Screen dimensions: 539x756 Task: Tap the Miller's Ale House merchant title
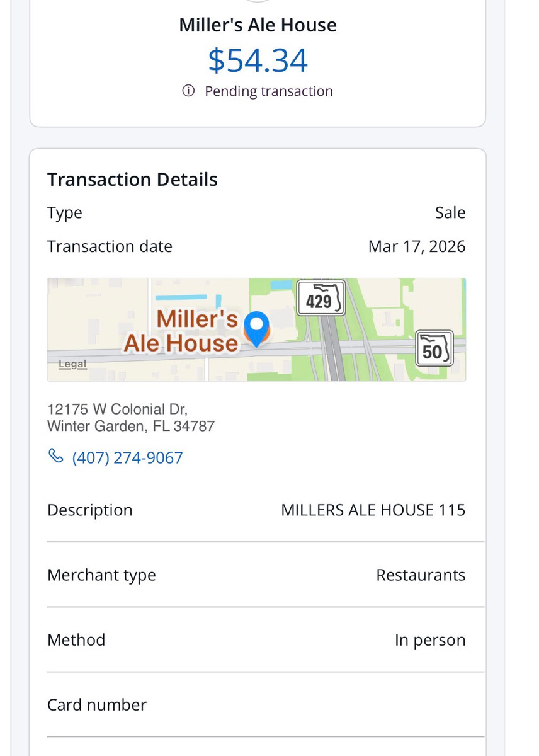coord(258,25)
